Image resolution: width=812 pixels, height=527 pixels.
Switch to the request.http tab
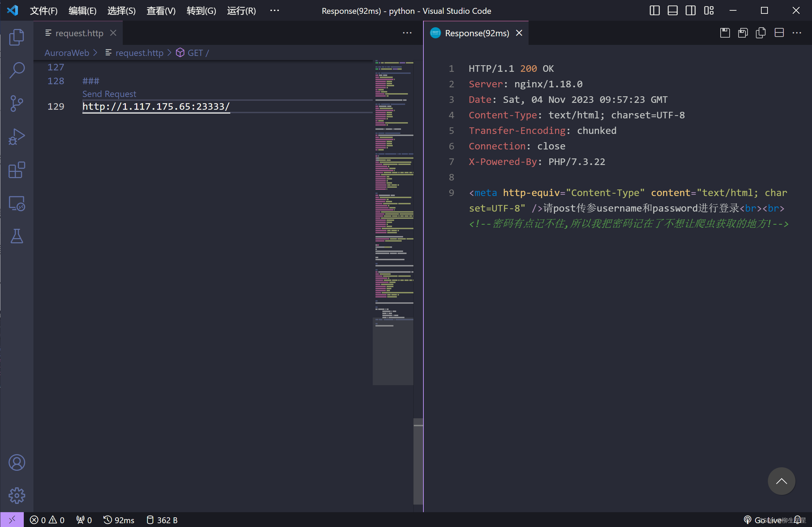[79, 33]
